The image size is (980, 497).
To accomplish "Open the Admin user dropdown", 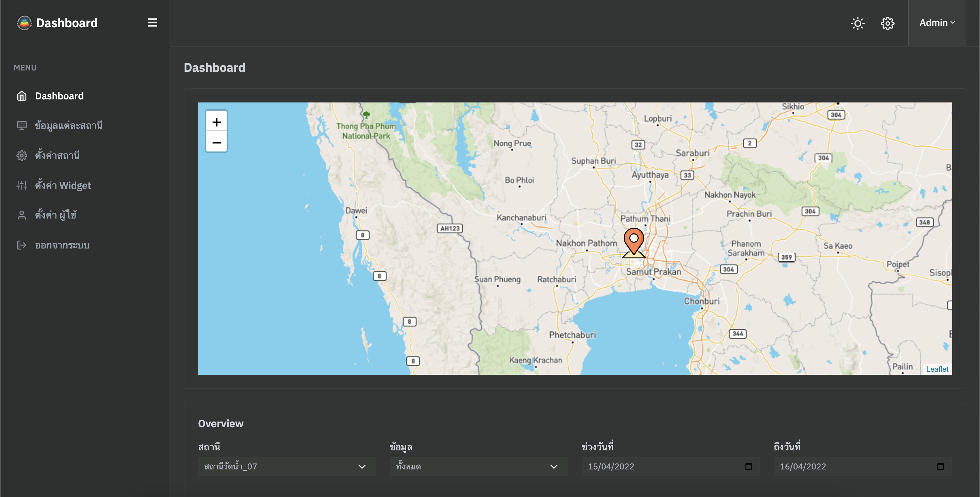I will tap(937, 23).
